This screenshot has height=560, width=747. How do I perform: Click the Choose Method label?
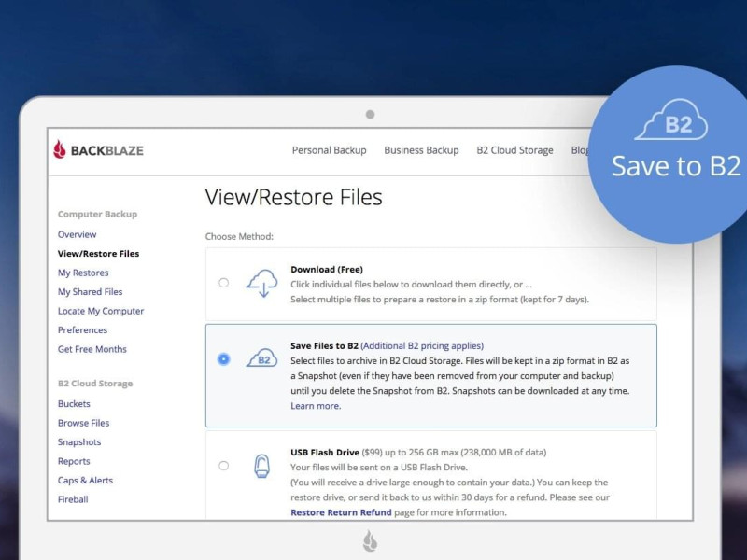pos(239,236)
